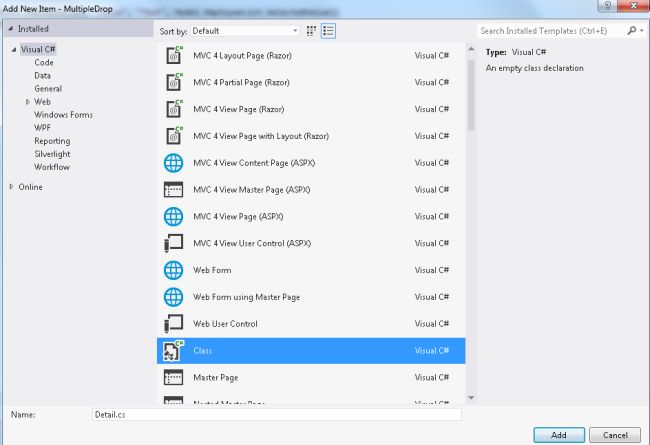Image resolution: width=650 pixels, height=445 pixels.
Task: Select the Web User Control name
Action: (x=225, y=324)
